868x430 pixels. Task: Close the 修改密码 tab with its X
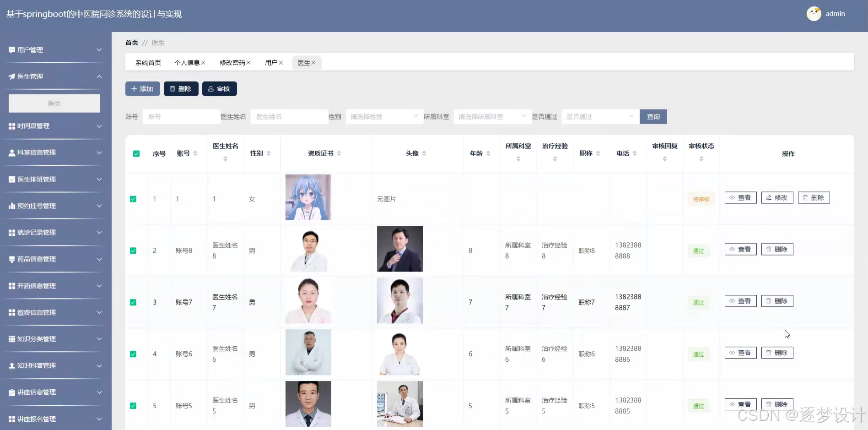248,63
